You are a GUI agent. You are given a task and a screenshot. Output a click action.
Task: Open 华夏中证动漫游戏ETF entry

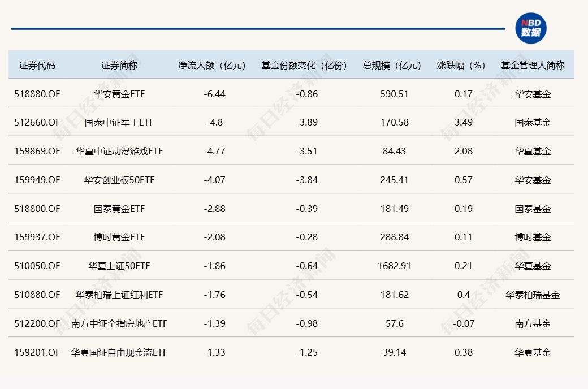click(119, 151)
